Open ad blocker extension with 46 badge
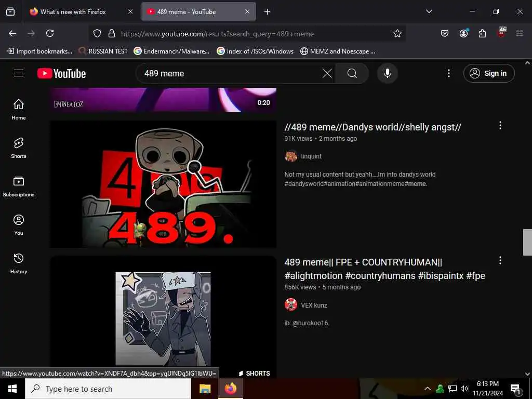 (x=501, y=33)
